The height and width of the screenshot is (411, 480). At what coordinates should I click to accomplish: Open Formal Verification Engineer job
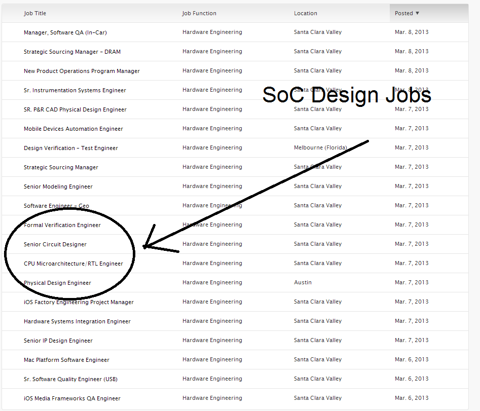point(62,225)
